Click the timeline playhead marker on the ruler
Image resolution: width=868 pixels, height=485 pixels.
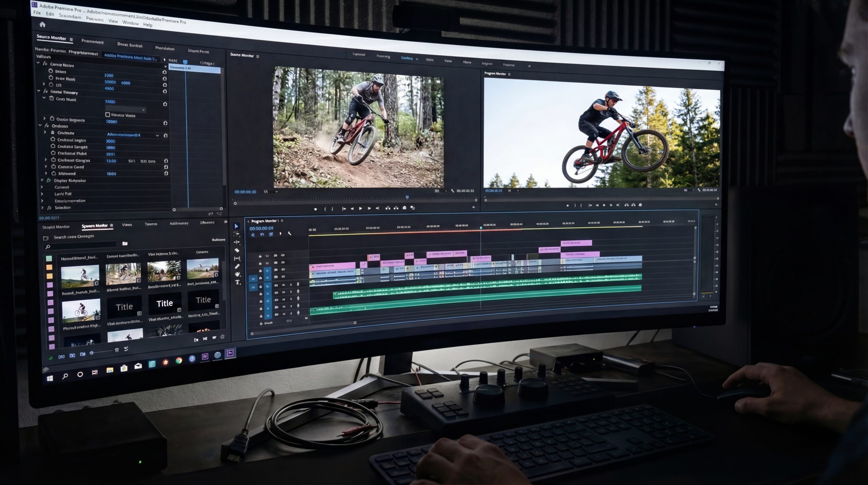tap(481, 228)
